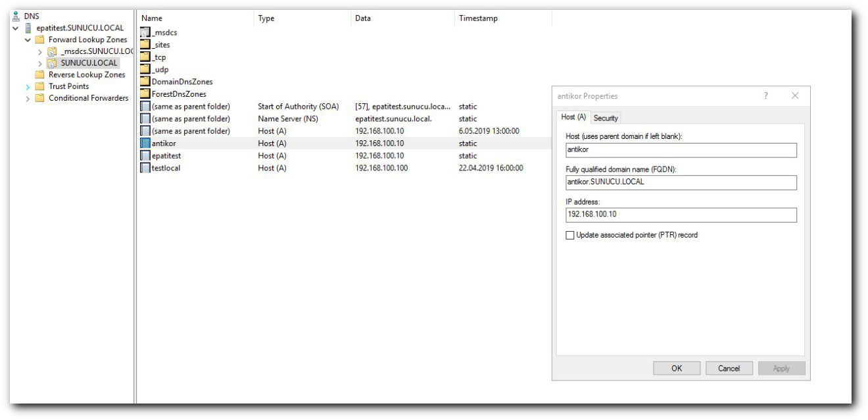
Task: Click the Start of Authority (SOA) type cell
Action: pos(299,107)
